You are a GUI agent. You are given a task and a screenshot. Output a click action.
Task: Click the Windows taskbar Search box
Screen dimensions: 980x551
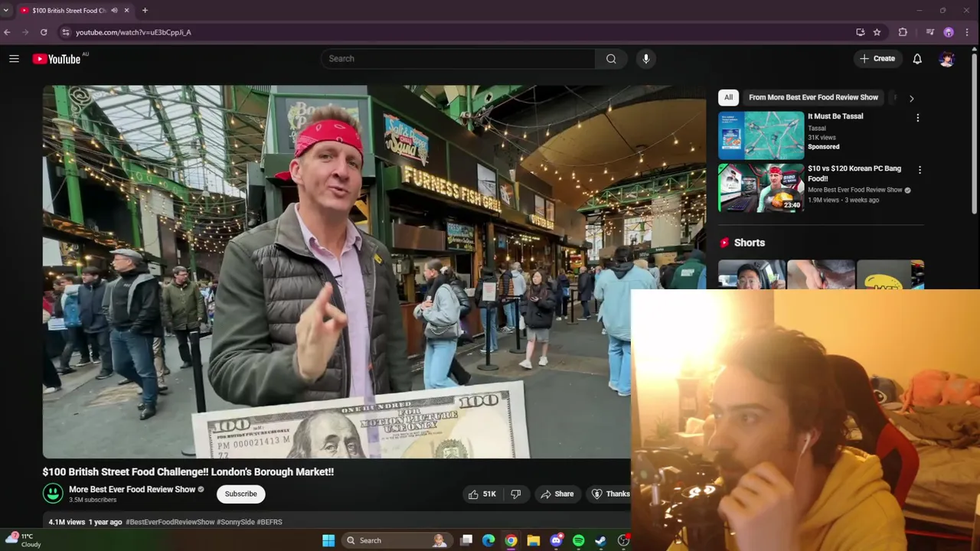click(395, 540)
